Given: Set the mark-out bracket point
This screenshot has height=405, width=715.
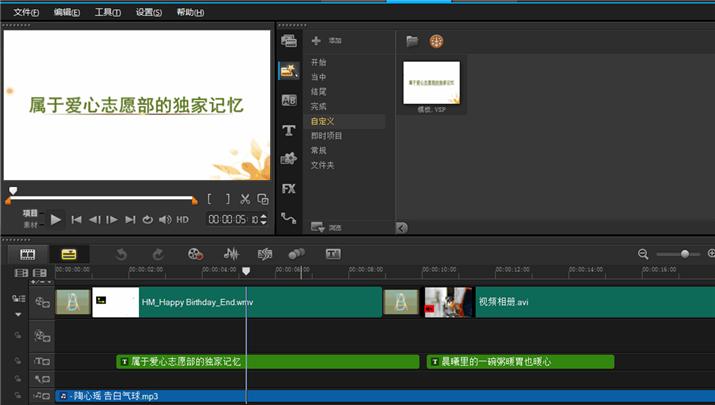Looking at the screenshot, I should 228,199.
